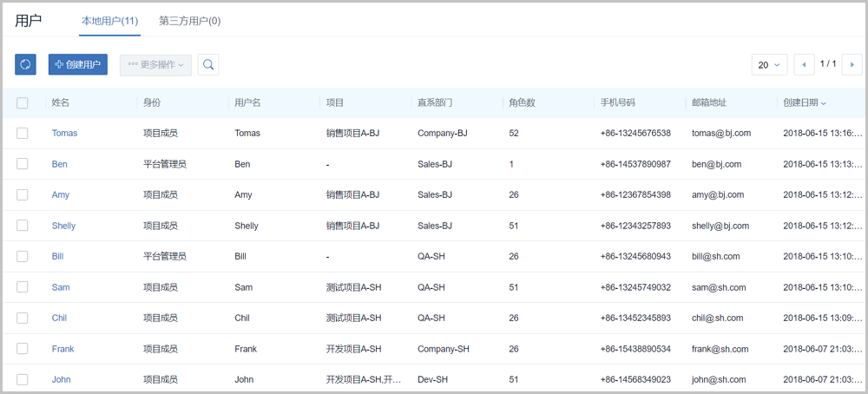Image resolution: width=868 pixels, height=394 pixels.
Task: Select the checkbox next to Frank
Action: pyautogui.click(x=23, y=349)
